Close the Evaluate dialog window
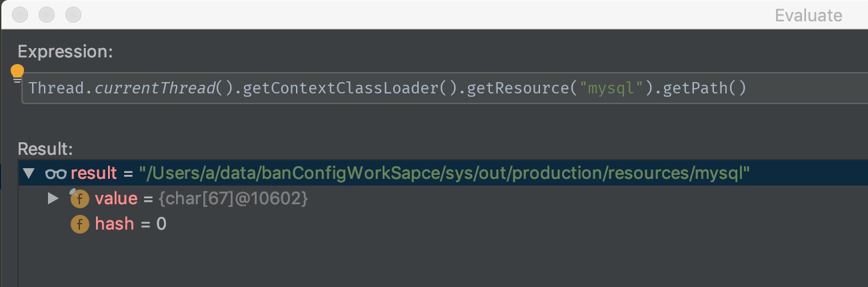868x287 pixels. pos(20,15)
